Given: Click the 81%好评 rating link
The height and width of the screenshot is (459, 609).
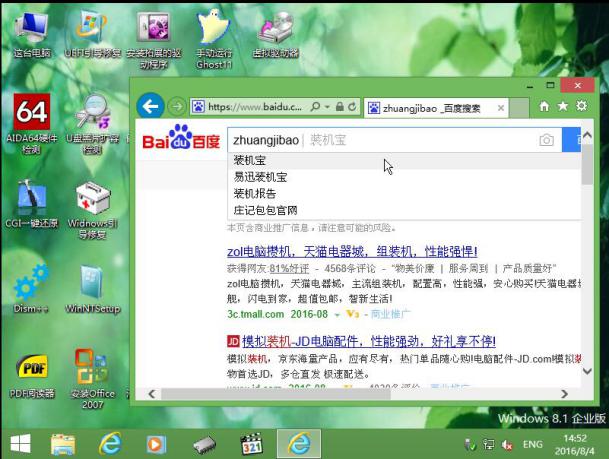Looking at the screenshot, I should coord(289,268).
